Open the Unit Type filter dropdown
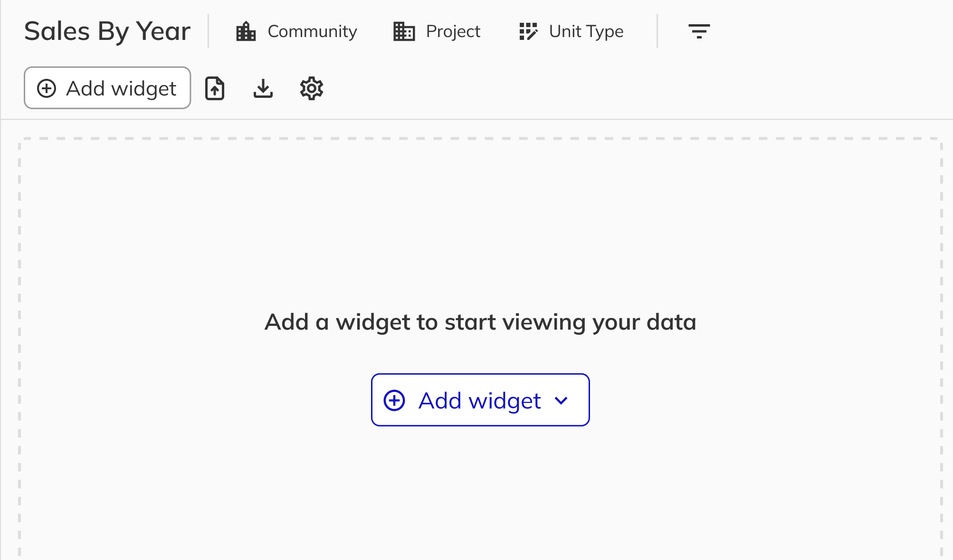 tap(571, 31)
